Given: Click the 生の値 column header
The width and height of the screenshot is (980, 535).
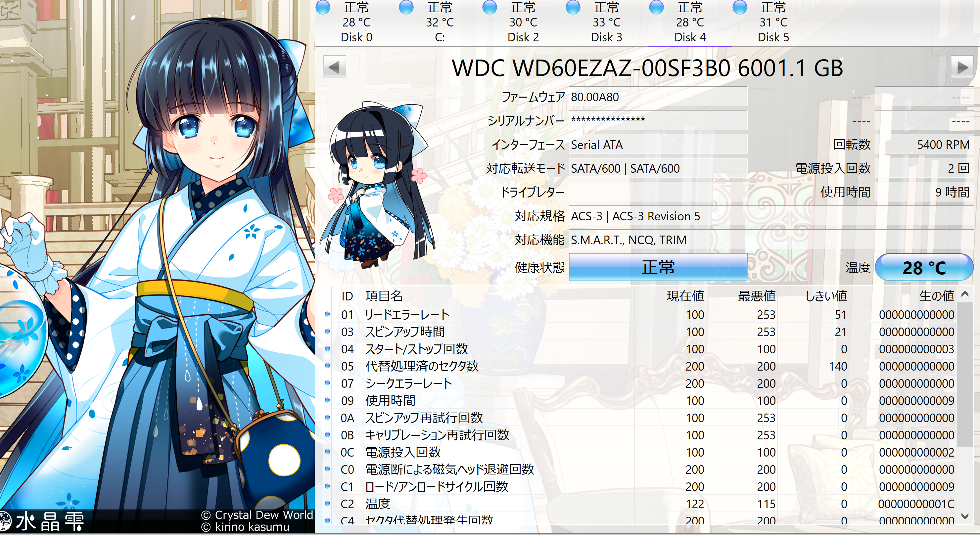Looking at the screenshot, I should pyautogui.click(x=936, y=296).
